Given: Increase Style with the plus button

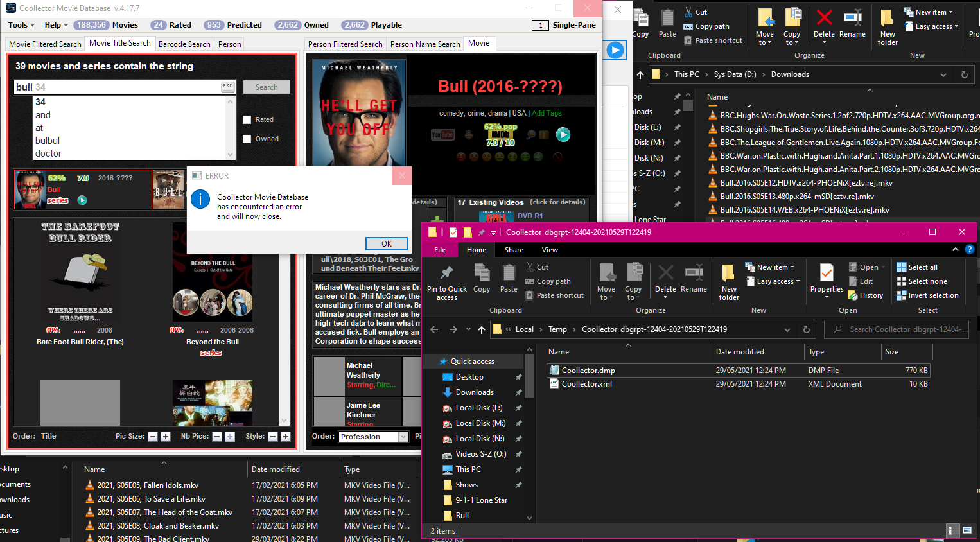Looking at the screenshot, I should [x=286, y=437].
